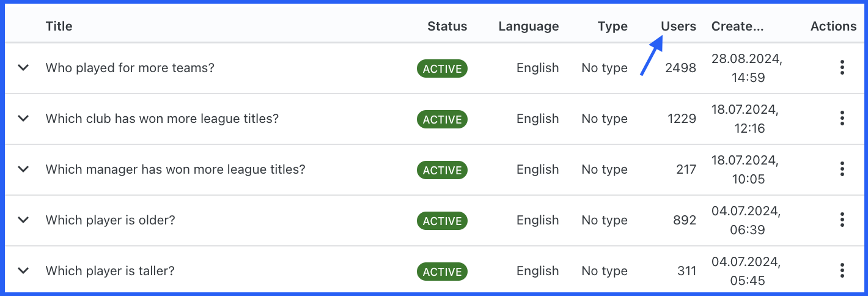Sort by the Users column header

coord(679,26)
